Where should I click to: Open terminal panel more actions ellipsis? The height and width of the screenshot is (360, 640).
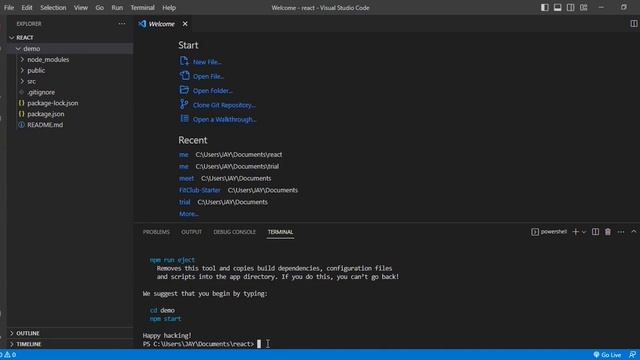[621, 232]
